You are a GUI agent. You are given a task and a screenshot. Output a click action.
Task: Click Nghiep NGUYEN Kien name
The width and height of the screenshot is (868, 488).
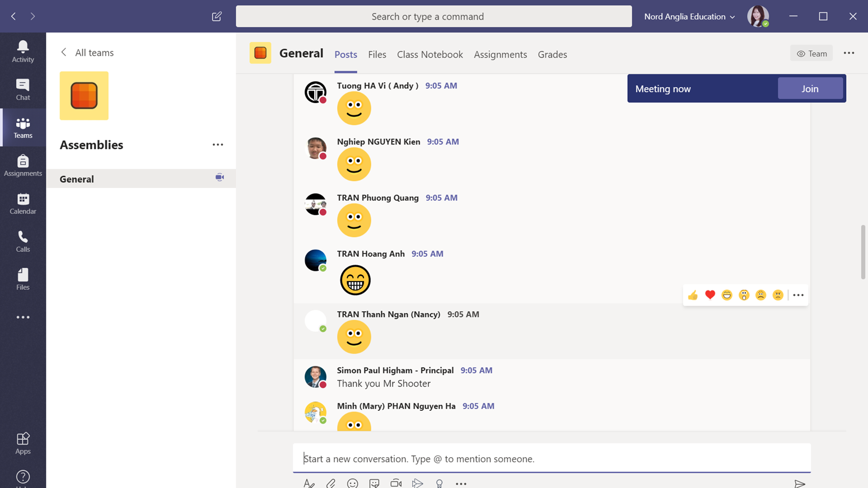coord(379,142)
